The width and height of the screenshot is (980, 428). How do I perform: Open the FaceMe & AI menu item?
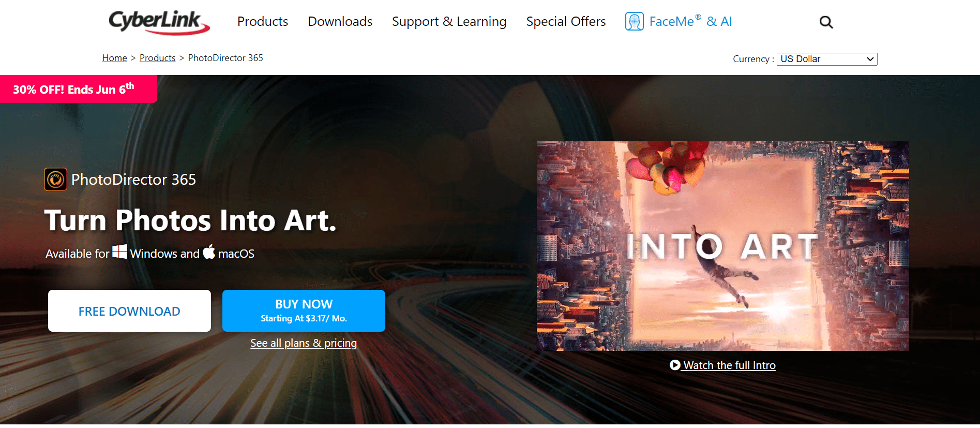[690, 21]
